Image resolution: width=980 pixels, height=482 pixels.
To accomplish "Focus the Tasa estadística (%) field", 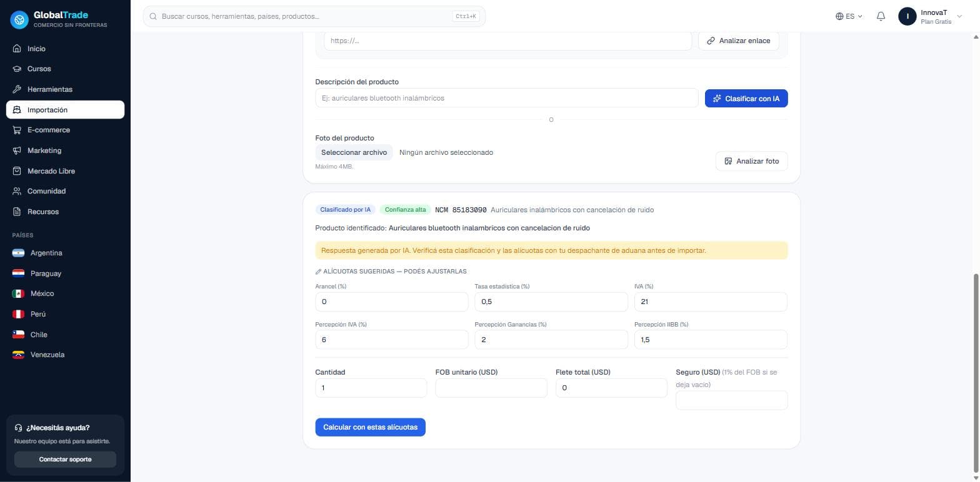I will click(x=551, y=302).
